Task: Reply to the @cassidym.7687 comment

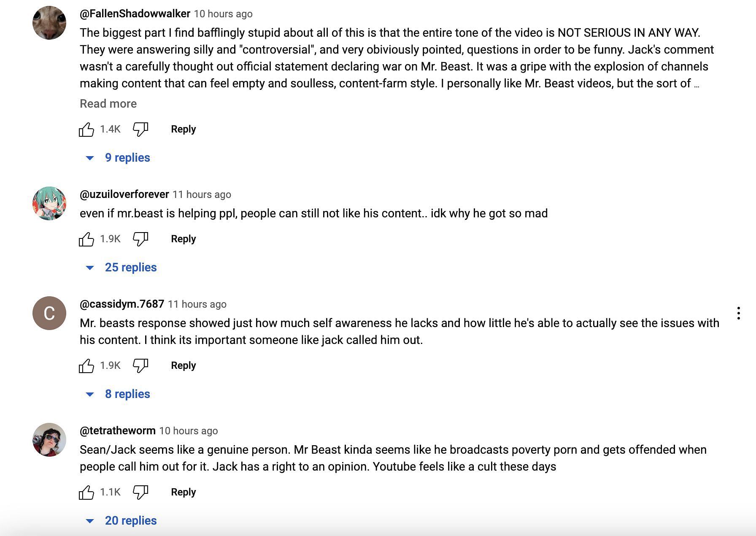Action: (183, 365)
